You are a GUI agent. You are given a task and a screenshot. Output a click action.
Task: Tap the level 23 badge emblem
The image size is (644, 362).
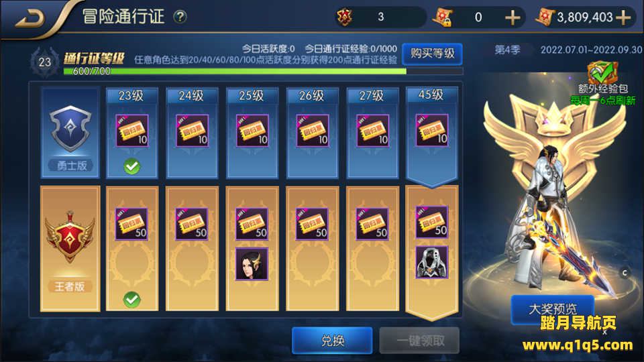tap(44, 62)
